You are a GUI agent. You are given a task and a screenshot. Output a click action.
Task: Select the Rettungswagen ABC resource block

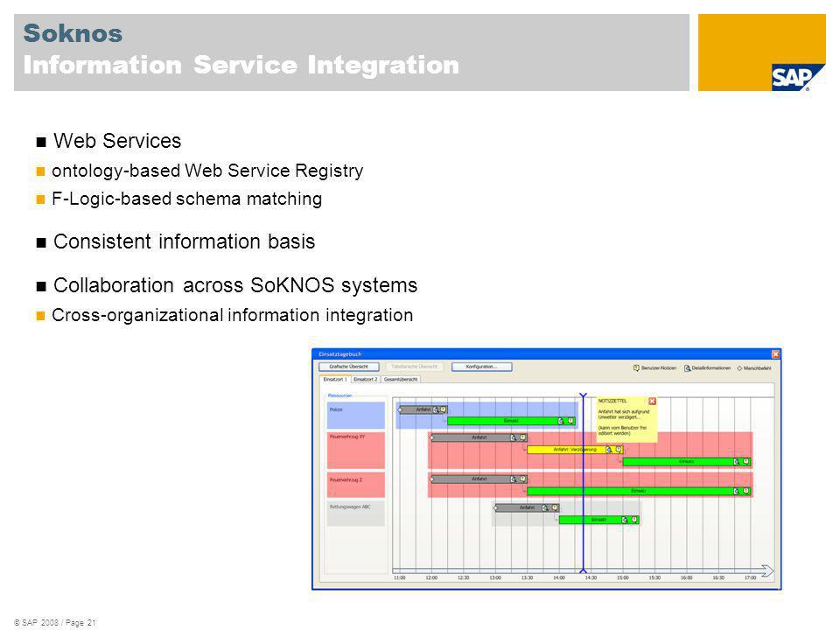pos(356,514)
